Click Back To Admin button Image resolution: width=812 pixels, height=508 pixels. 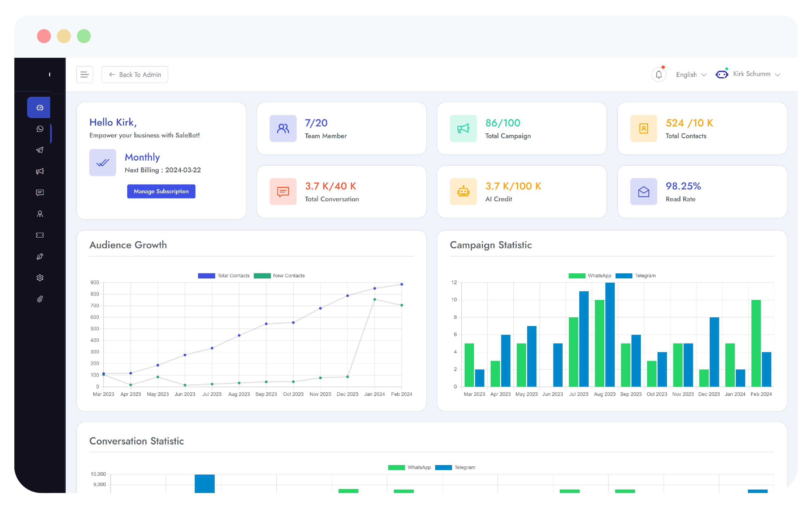[x=135, y=75]
